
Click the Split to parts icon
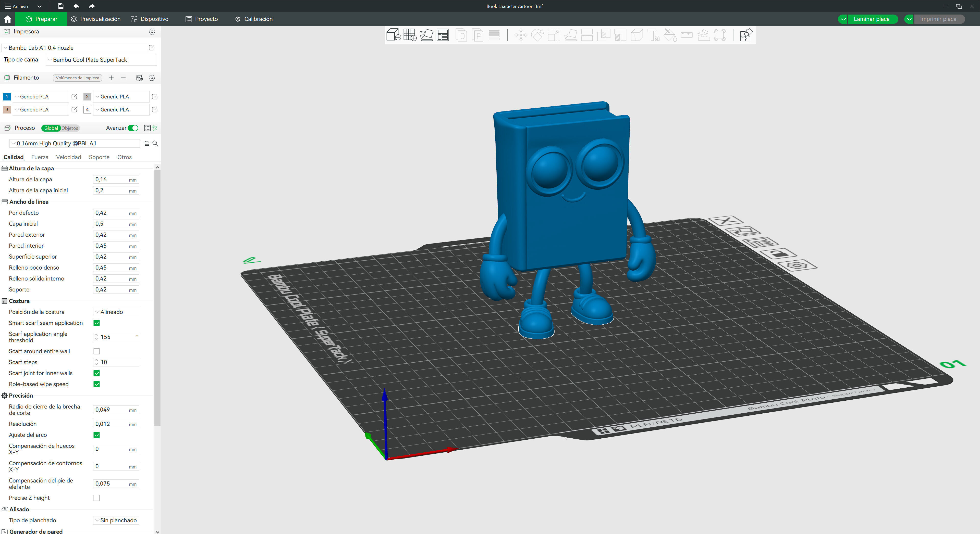[478, 35]
